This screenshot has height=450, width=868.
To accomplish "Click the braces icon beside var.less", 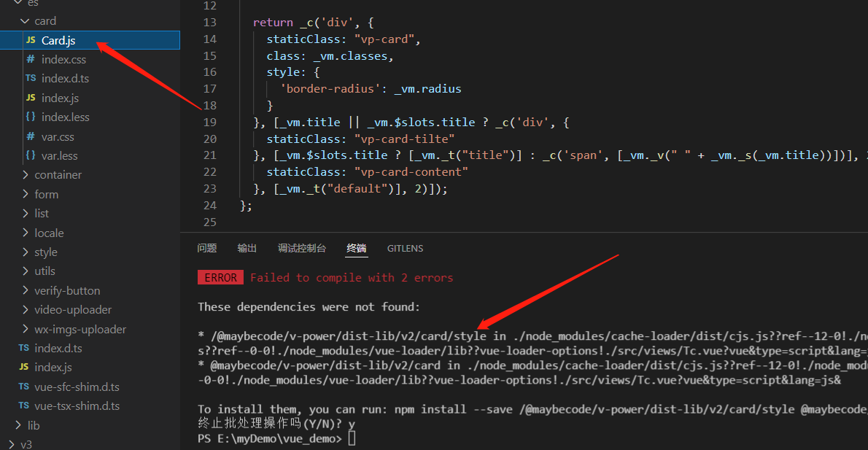I will (31, 155).
